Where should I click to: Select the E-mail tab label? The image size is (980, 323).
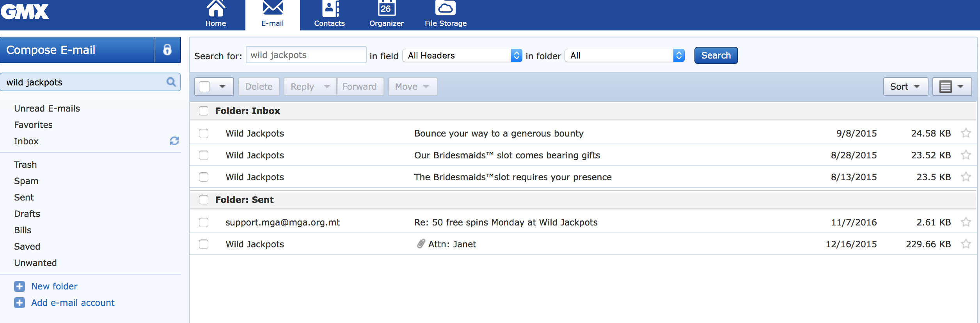tap(273, 23)
